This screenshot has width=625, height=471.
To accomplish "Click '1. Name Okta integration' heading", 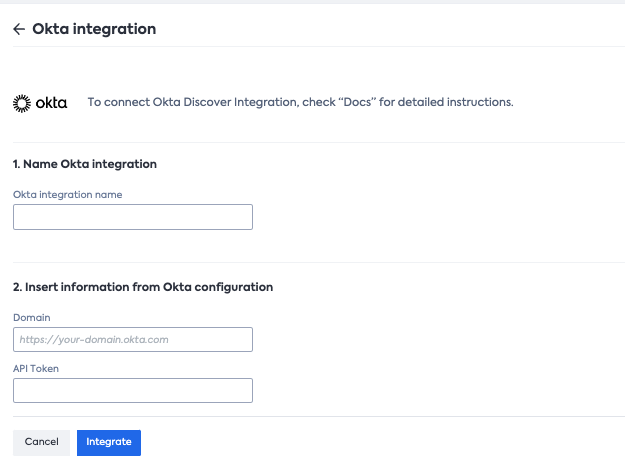I will click(85, 164).
